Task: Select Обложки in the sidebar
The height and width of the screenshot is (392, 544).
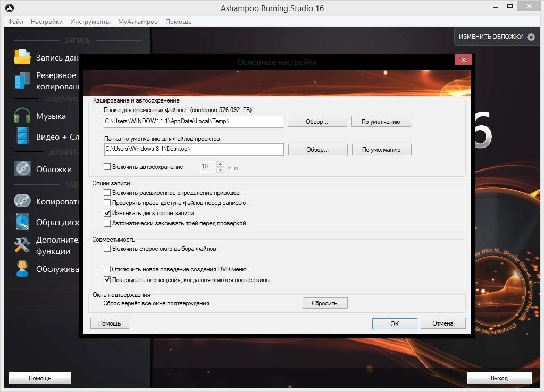Action: pos(54,169)
